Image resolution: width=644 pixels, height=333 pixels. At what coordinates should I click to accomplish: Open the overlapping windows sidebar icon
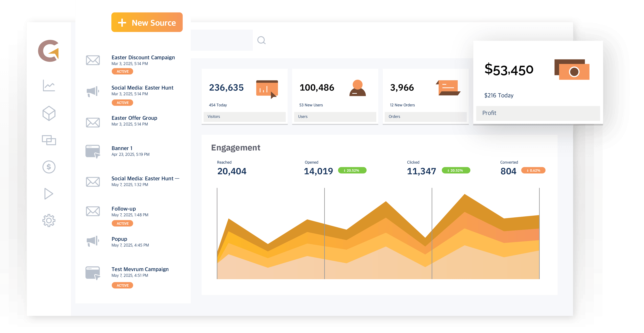coord(49,140)
